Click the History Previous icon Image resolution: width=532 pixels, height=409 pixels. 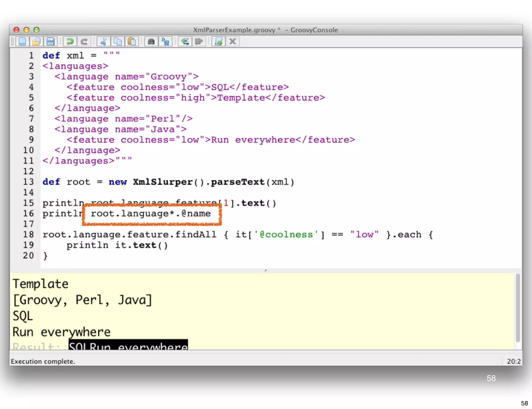click(x=185, y=42)
